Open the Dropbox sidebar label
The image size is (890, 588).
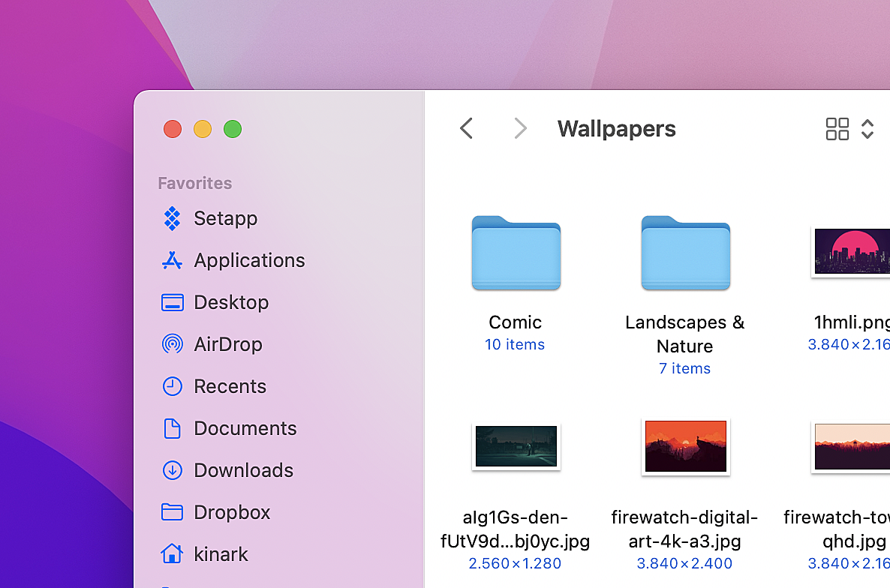pos(232,512)
